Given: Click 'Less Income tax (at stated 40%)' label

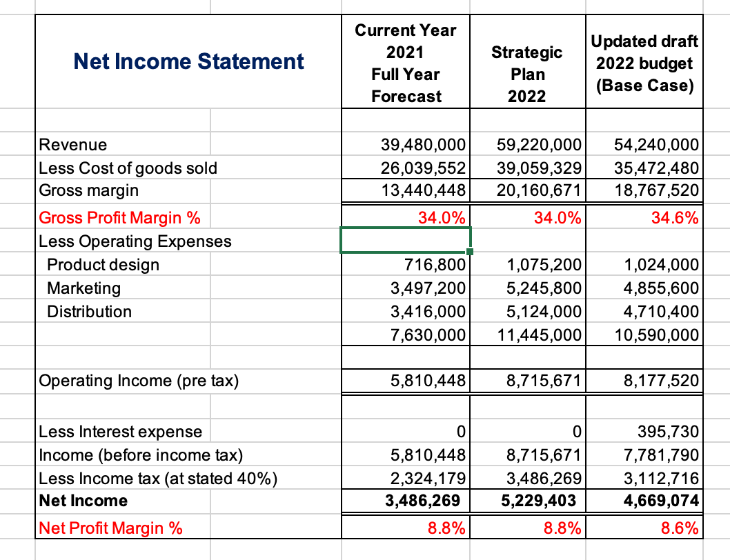Looking at the screenshot, I should [x=158, y=478].
